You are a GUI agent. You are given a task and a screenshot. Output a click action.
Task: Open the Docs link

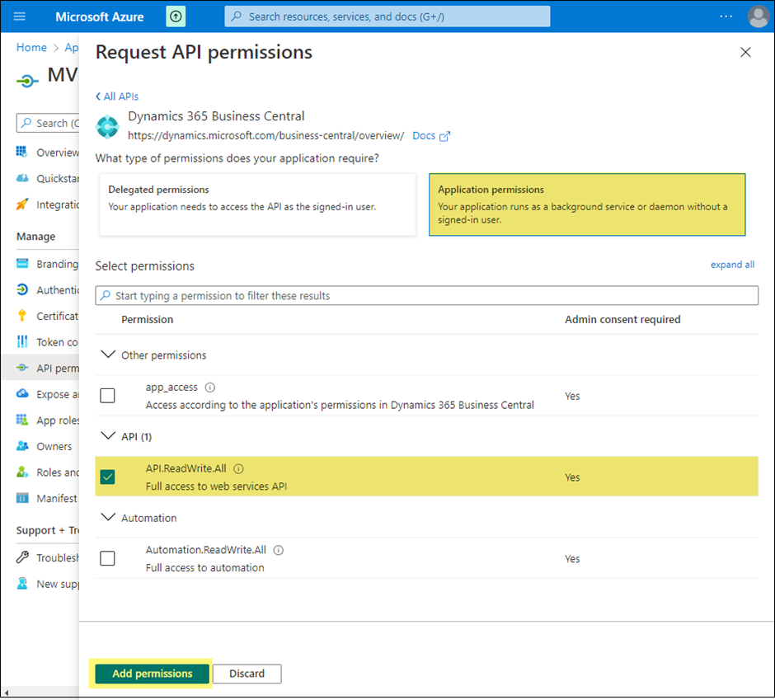tap(424, 135)
